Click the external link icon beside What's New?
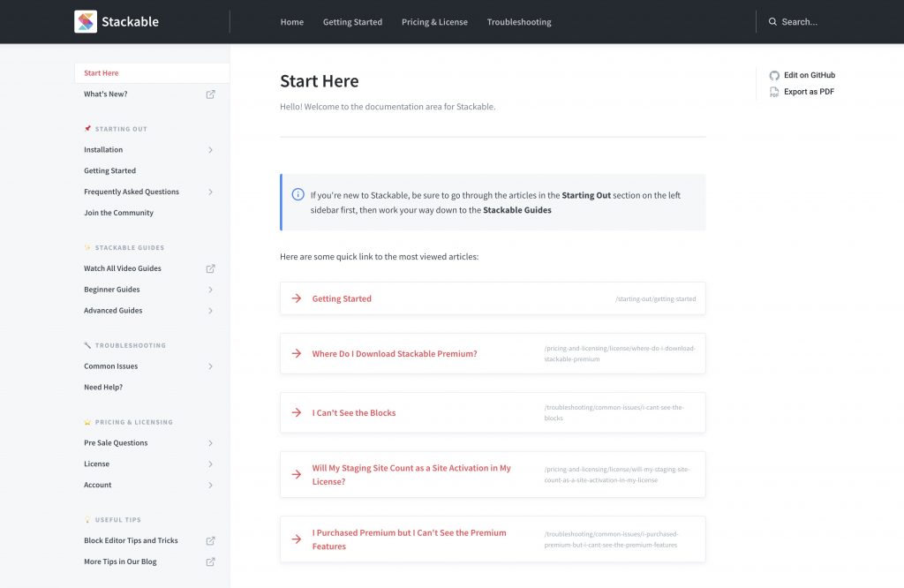The width and height of the screenshot is (904, 588). (x=210, y=94)
